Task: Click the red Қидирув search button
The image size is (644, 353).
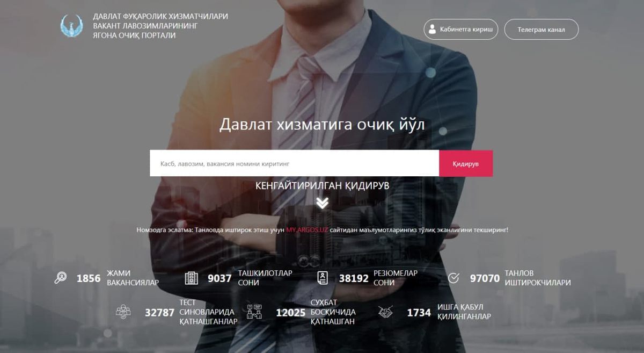Action: coord(466,163)
